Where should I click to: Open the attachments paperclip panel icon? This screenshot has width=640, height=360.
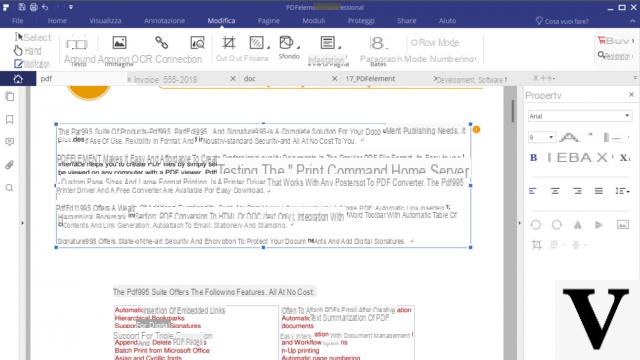(10, 164)
